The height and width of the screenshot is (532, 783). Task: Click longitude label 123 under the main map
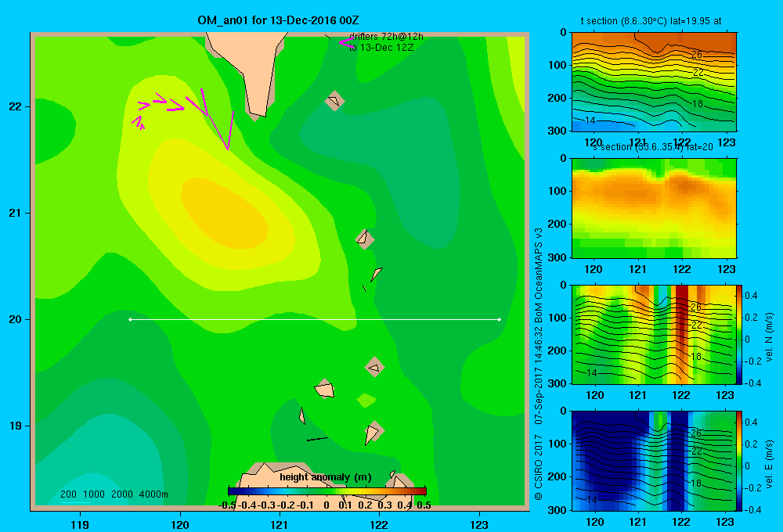pos(479,524)
